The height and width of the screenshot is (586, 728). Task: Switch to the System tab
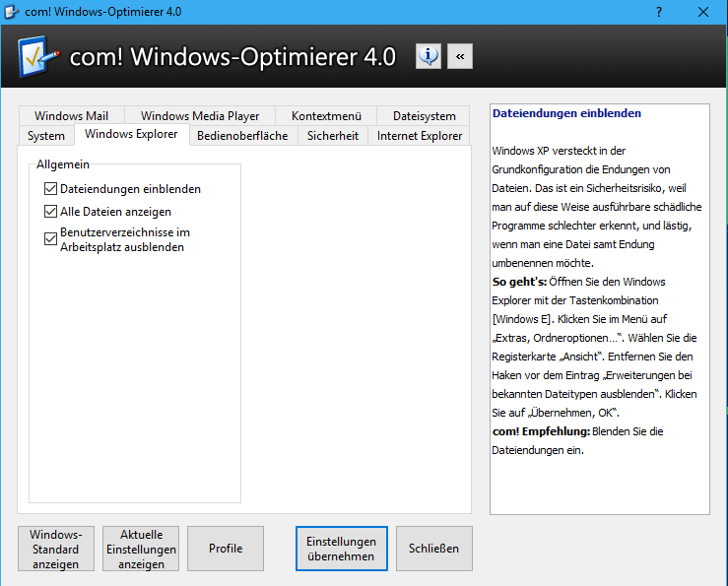click(x=46, y=136)
